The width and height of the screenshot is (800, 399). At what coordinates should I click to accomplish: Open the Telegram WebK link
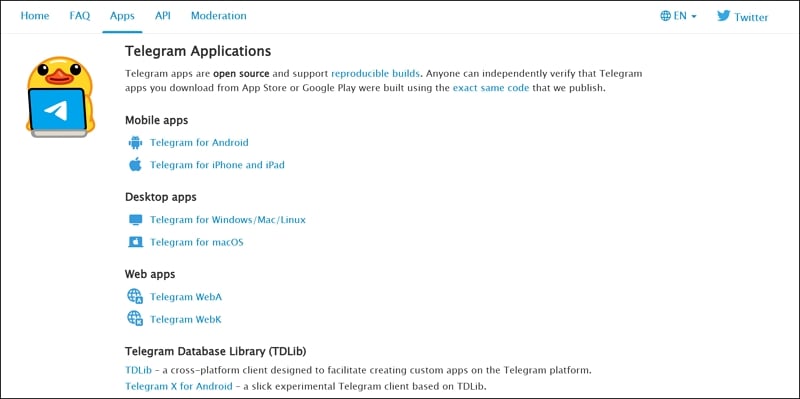click(186, 319)
